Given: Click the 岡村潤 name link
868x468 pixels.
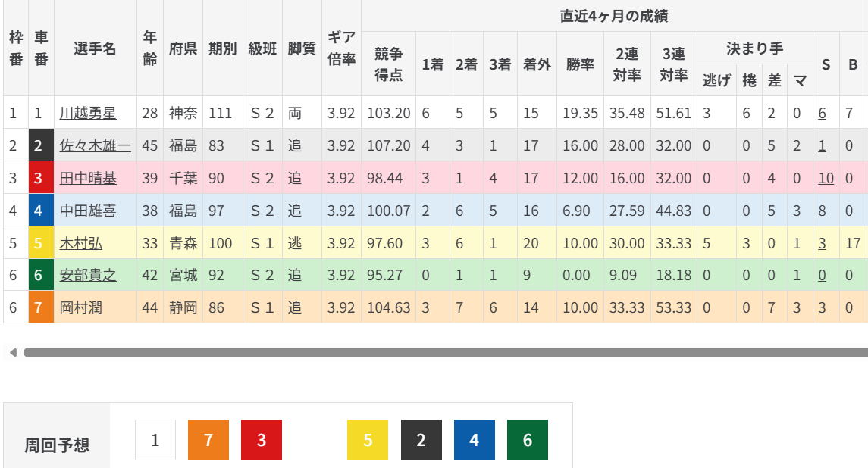Looking at the screenshot, I should click(x=81, y=307).
